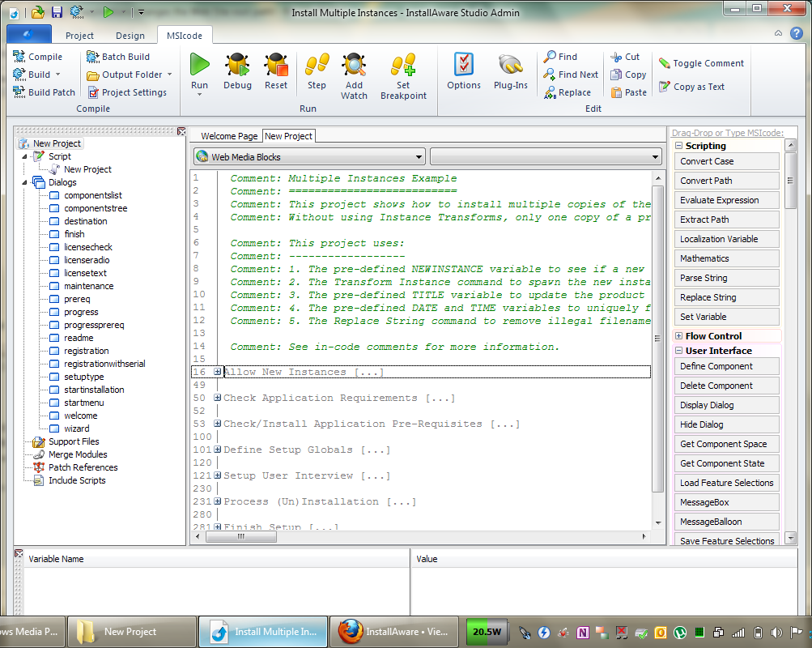Screen dimensions: 812x648
Task: Click the MessageBox command button
Action: tap(726, 502)
